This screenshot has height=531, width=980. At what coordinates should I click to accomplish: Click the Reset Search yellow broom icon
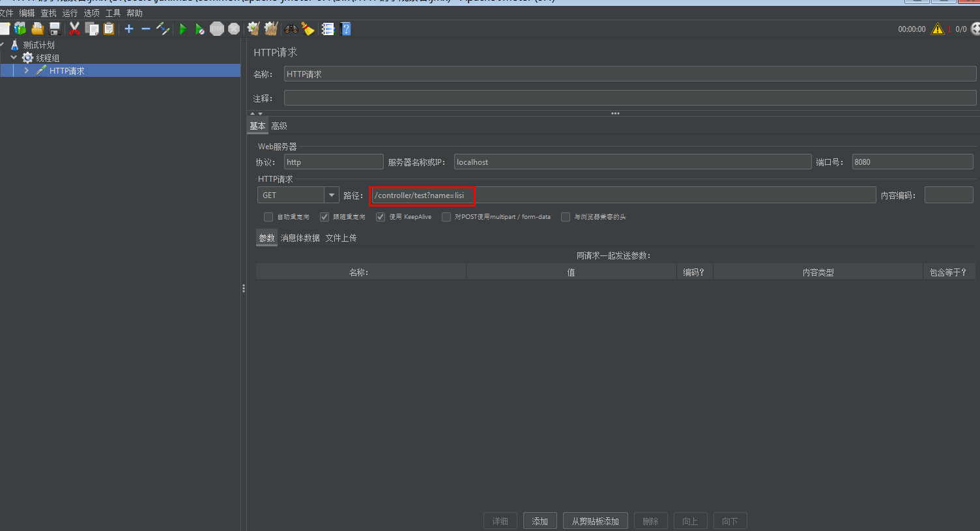[x=308, y=29]
